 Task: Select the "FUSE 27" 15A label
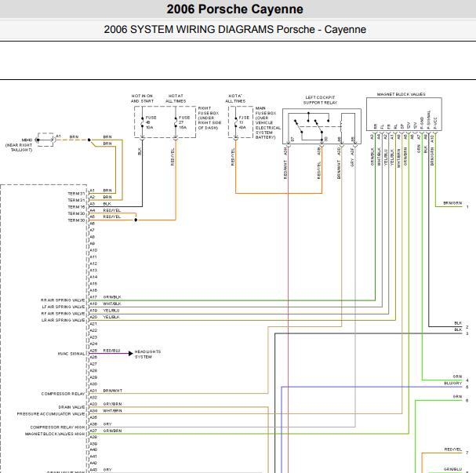(x=183, y=122)
